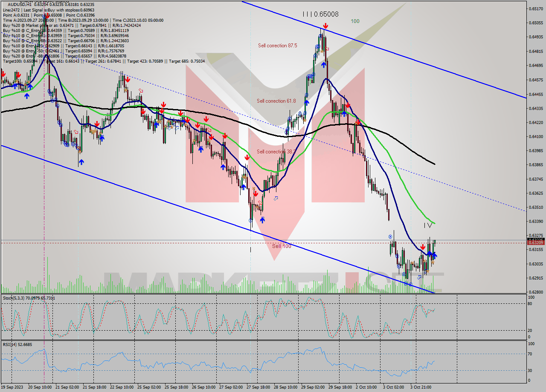546x392 pixels.
Task: Click the red sell arrow above the 0.65008 peak
Action: (325, 26)
